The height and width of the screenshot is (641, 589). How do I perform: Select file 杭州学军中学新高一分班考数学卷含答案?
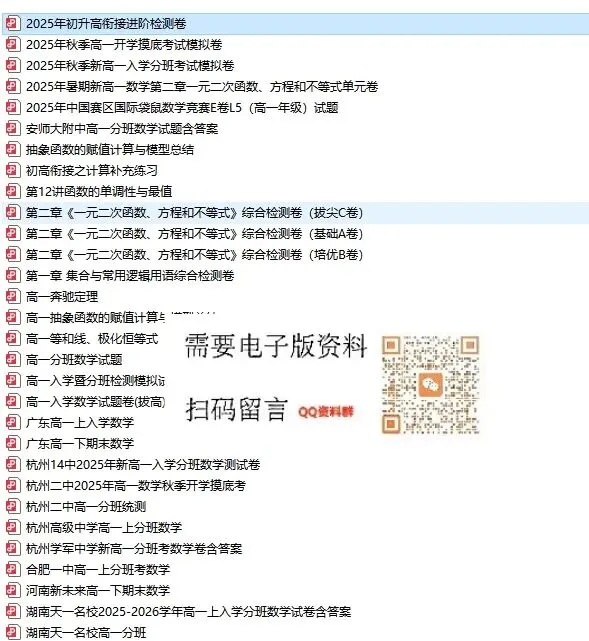coord(134,548)
